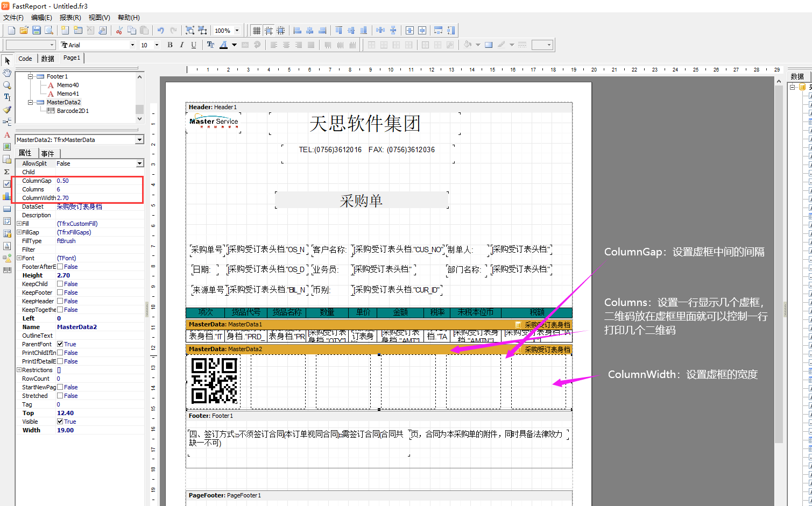Viewport: 812px width, 506px height.
Task: Toggle the ParentFont checkbox
Action: (x=60, y=344)
